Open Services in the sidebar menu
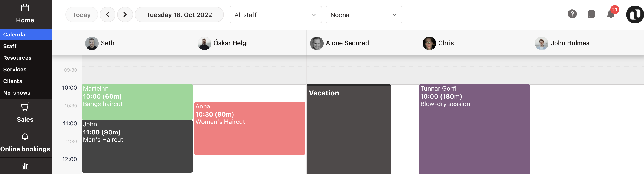The width and height of the screenshot is (644, 174). click(15, 69)
